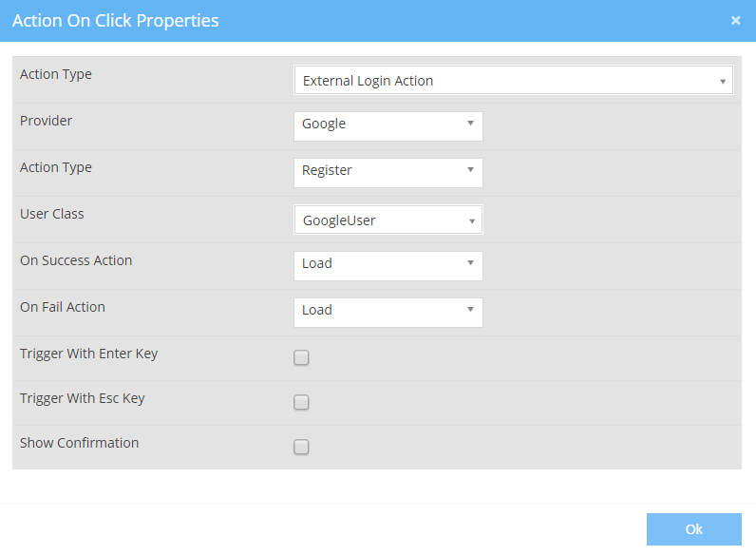Enable the Trigger With Esc Key checkbox
This screenshot has height=555, width=756.
click(x=301, y=402)
